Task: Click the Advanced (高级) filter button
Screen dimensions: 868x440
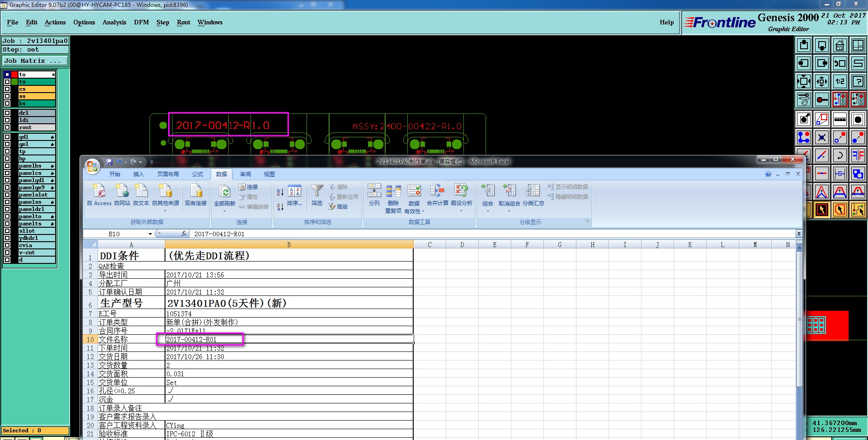Action: click(x=338, y=206)
